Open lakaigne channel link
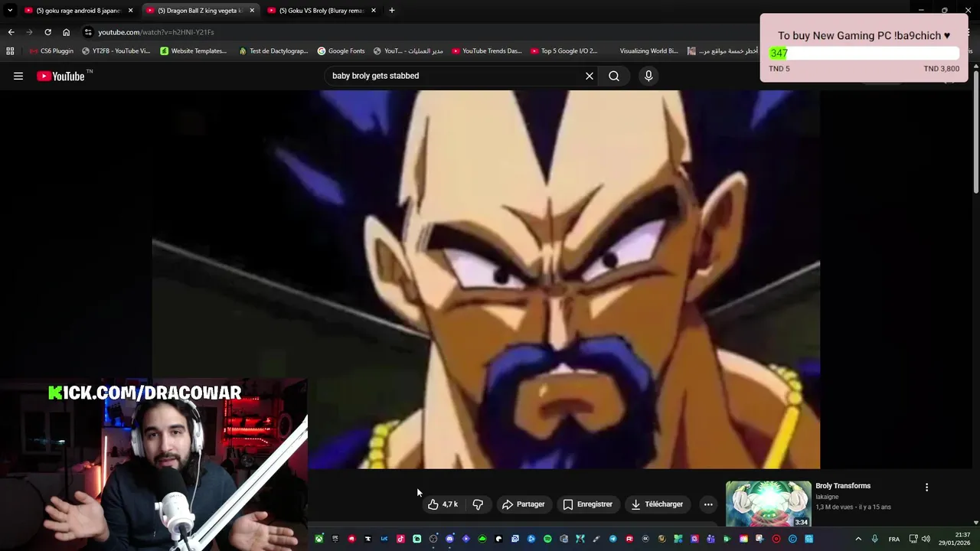The height and width of the screenshot is (551, 980). pyautogui.click(x=827, y=497)
